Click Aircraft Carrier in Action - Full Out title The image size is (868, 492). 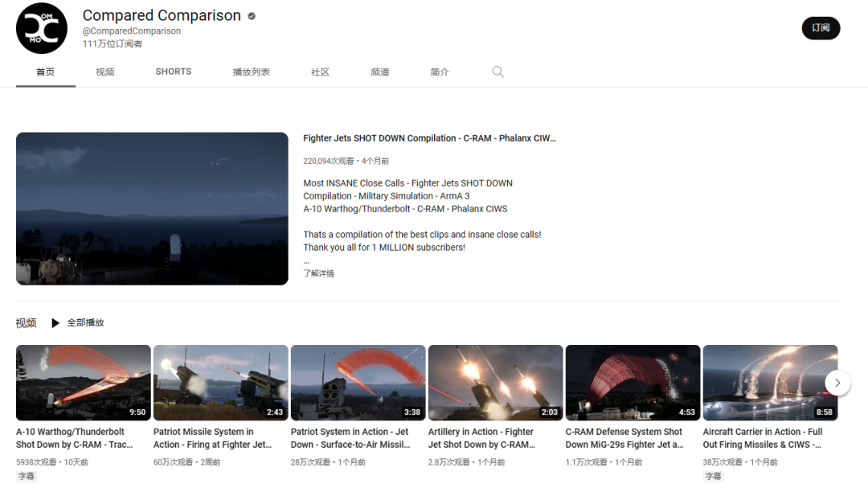(763, 438)
